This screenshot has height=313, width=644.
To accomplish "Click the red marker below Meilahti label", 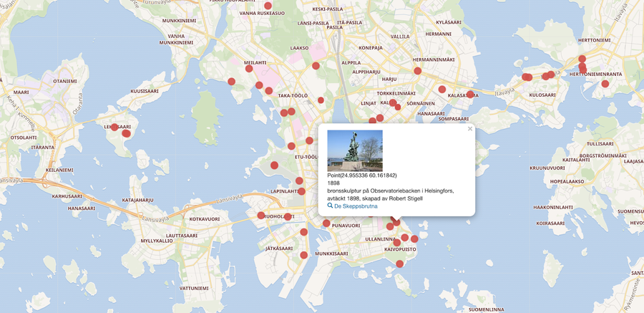I will pyautogui.click(x=249, y=69).
